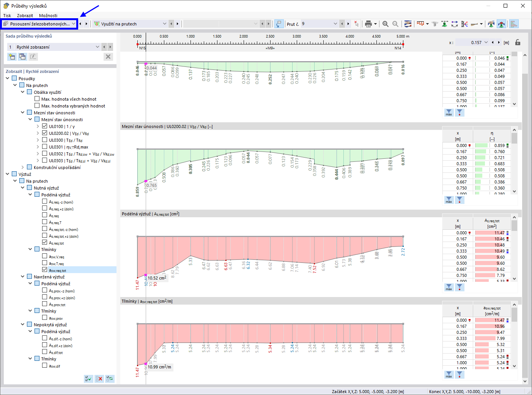Open the Tisk menu
532x395 pixels.
tap(7, 16)
